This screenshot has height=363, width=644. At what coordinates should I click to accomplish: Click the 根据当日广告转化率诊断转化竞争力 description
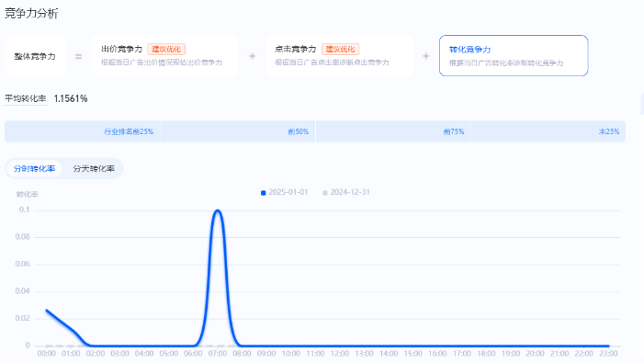(x=506, y=63)
